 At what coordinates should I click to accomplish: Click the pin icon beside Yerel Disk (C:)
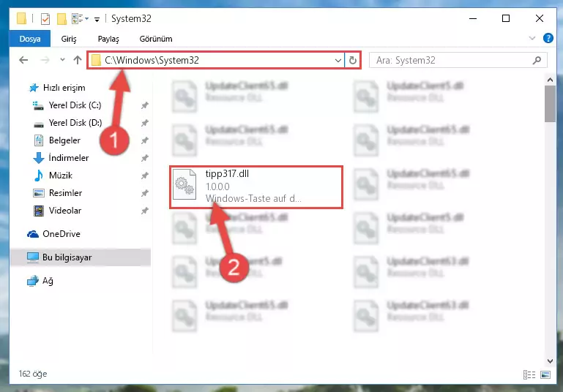[x=144, y=105]
